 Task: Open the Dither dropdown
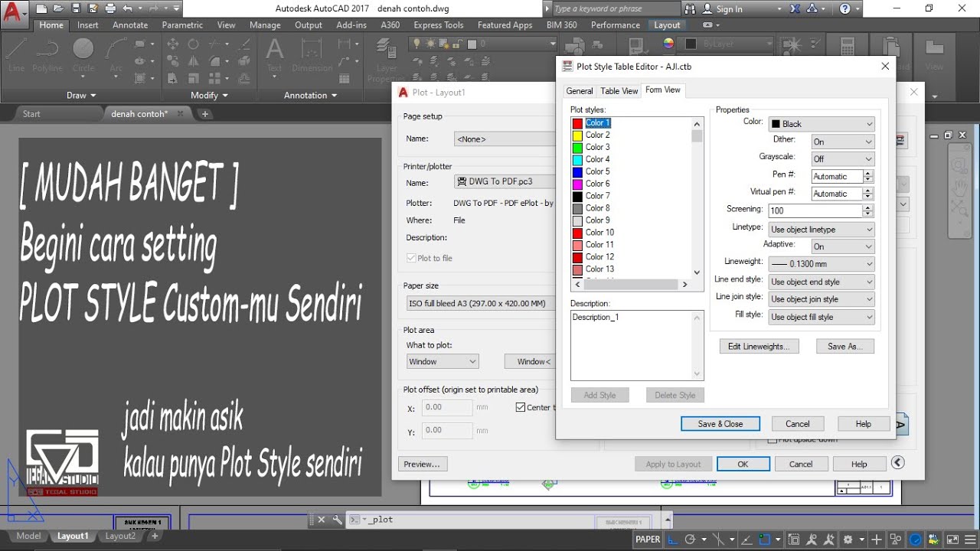point(842,142)
